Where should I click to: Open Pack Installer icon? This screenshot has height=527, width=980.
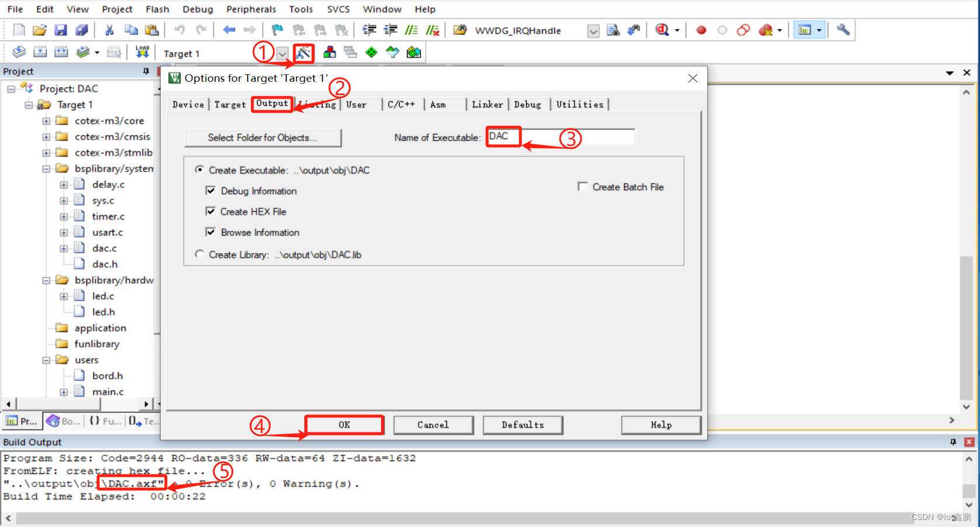click(x=413, y=53)
